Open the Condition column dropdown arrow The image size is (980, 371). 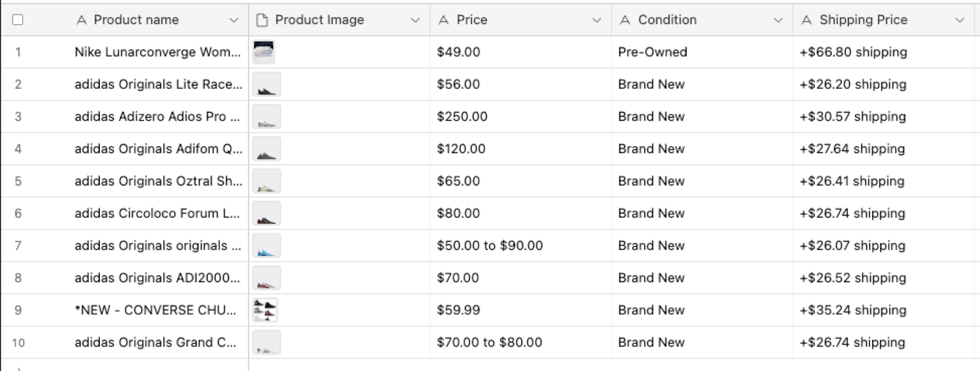coord(778,20)
